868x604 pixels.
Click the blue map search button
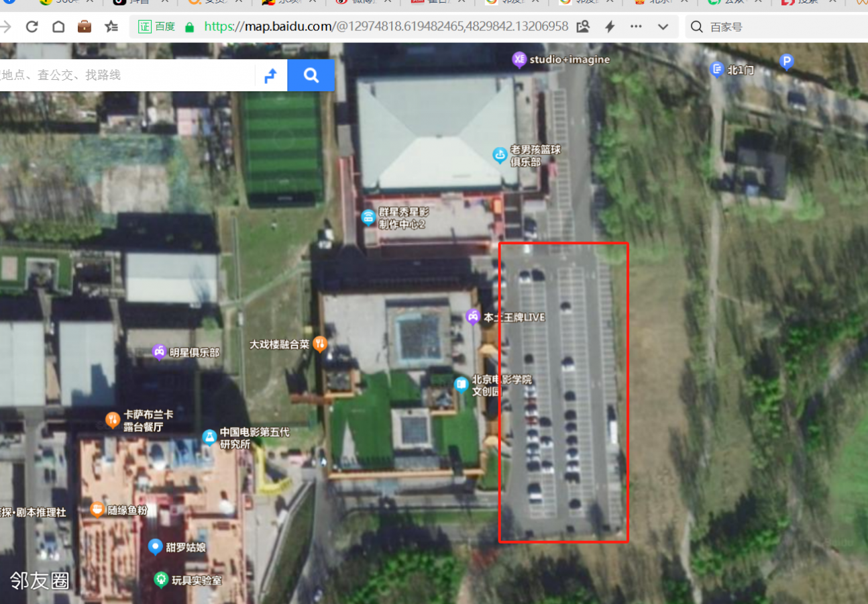click(x=311, y=75)
